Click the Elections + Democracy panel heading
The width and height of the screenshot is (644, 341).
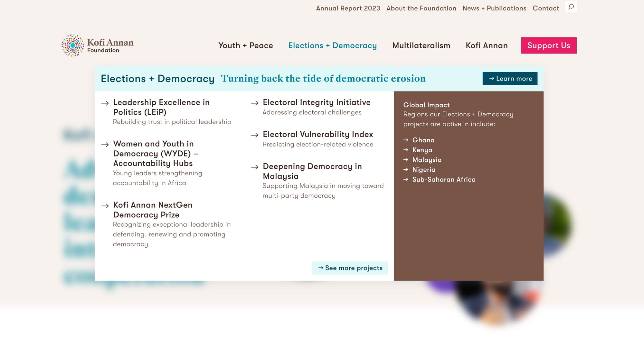click(157, 79)
